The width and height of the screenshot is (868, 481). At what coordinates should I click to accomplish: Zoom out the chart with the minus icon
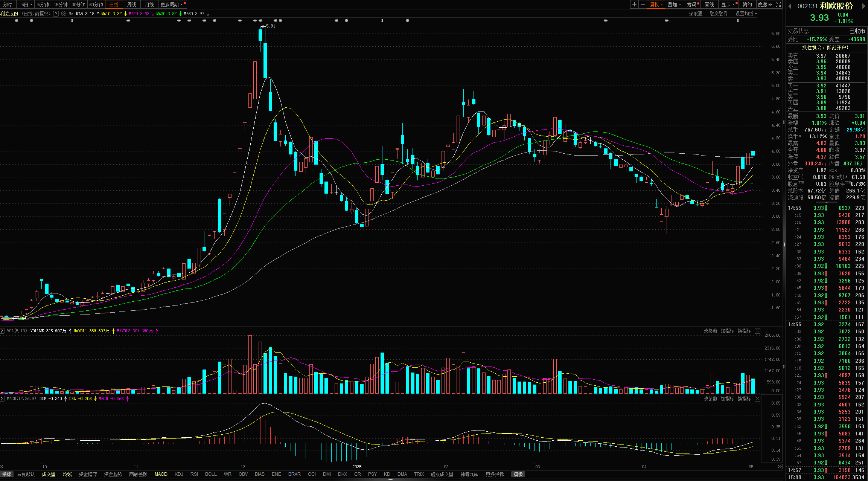point(643,5)
